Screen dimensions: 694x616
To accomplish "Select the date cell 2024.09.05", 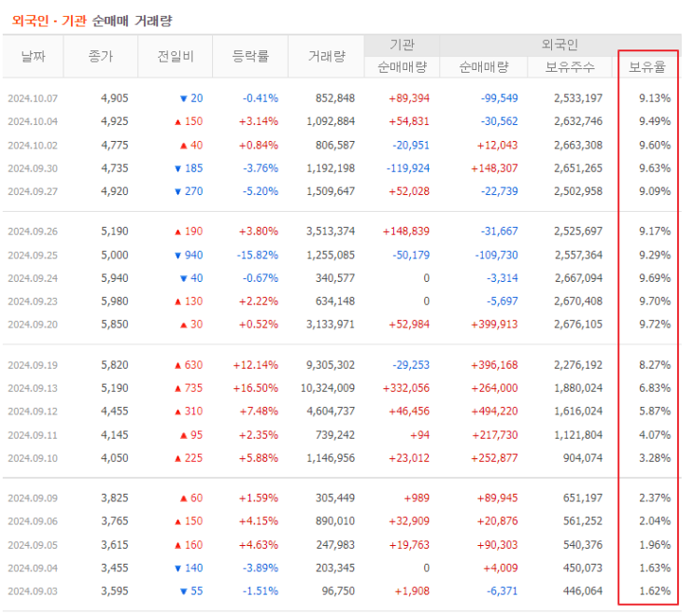I will coord(33,545).
